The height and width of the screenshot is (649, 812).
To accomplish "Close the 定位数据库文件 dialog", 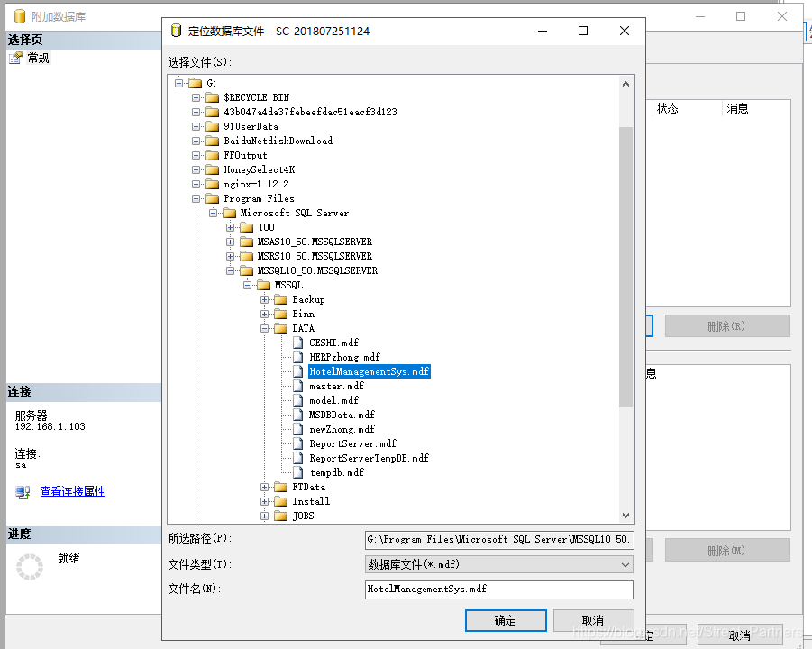I will (x=625, y=31).
